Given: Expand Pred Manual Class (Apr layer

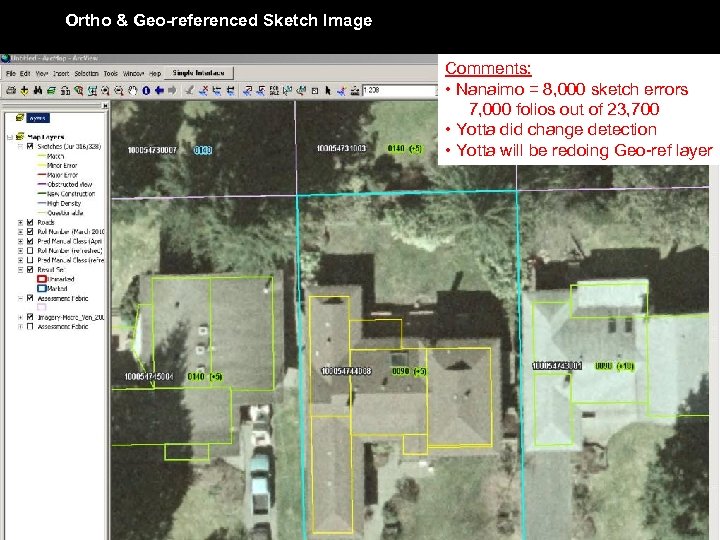Looking at the screenshot, I should click(x=20, y=241).
